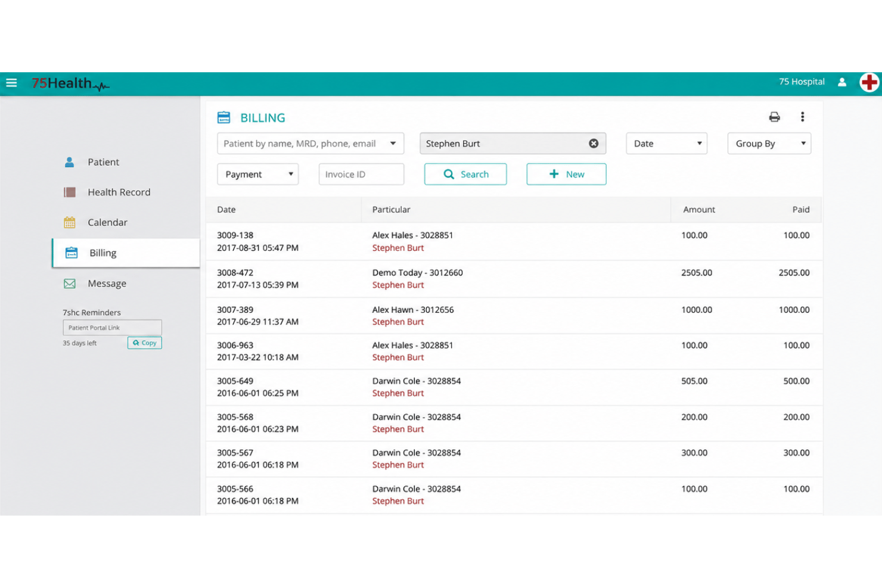Click date 2017-03-22 10:18 AM
882x588 pixels.
pyautogui.click(x=257, y=357)
